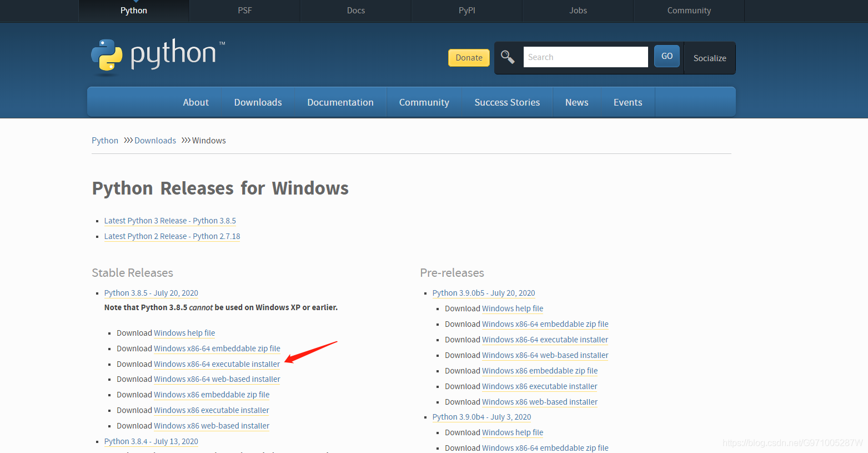Download 3.9.0b5 Windows x86-64 web-based installer
Image resolution: width=868 pixels, height=453 pixels.
coord(545,355)
